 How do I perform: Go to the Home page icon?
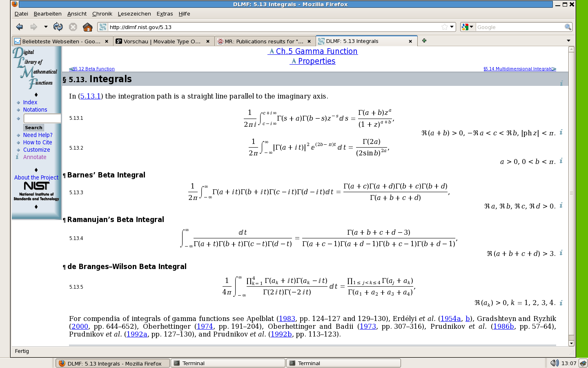(87, 27)
